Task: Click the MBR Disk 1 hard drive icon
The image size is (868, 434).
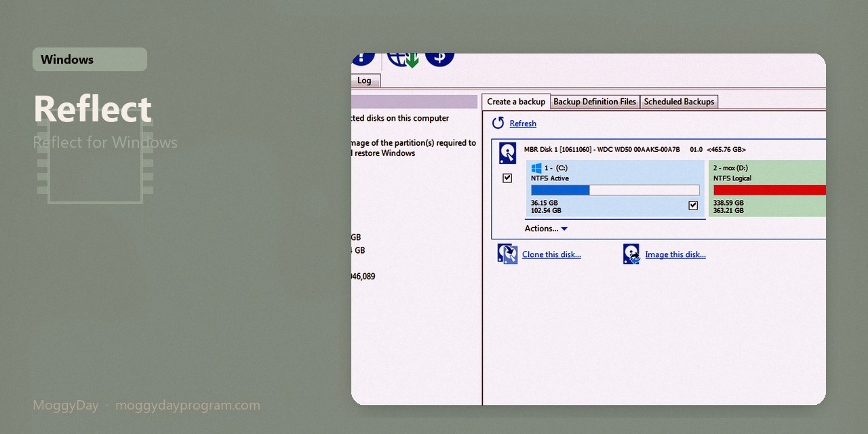Action: coord(507,153)
